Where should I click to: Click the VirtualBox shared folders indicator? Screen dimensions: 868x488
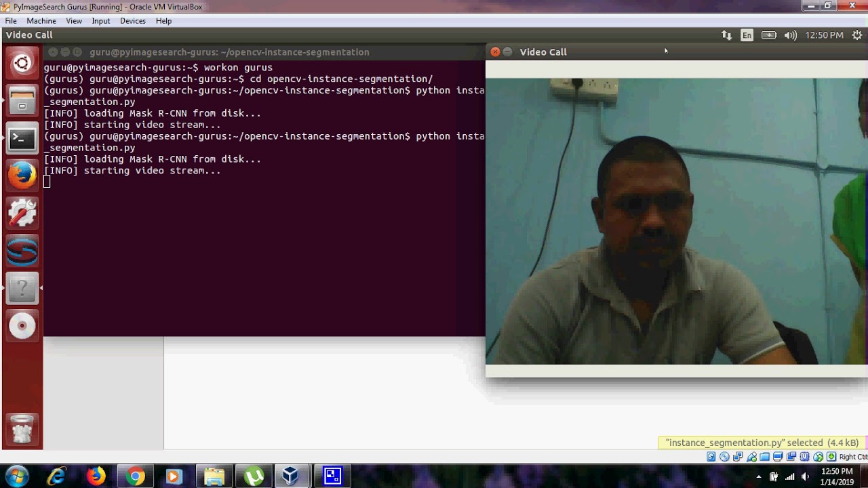click(765, 457)
